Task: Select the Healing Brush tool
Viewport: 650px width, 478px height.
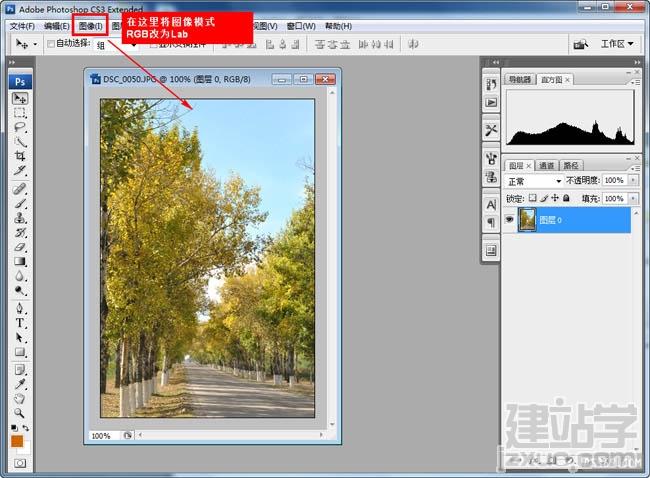Action: (20, 189)
